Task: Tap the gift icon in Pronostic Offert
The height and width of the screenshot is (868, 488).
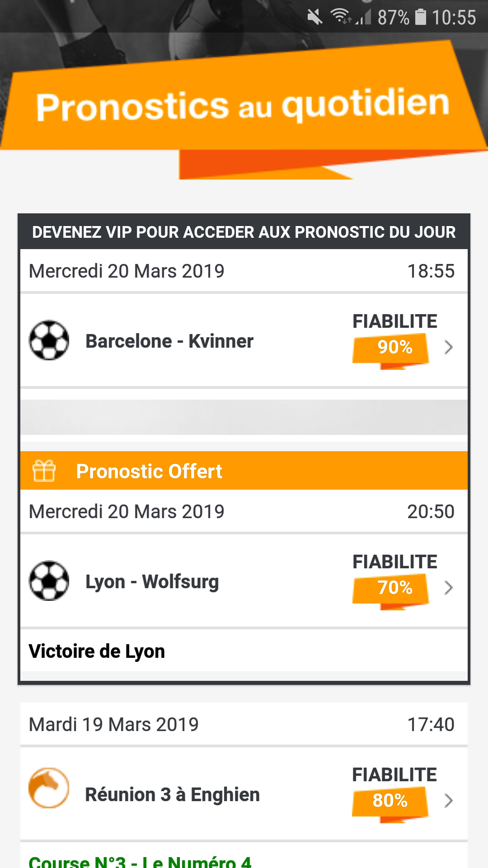Action: click(x=44, y=471)
